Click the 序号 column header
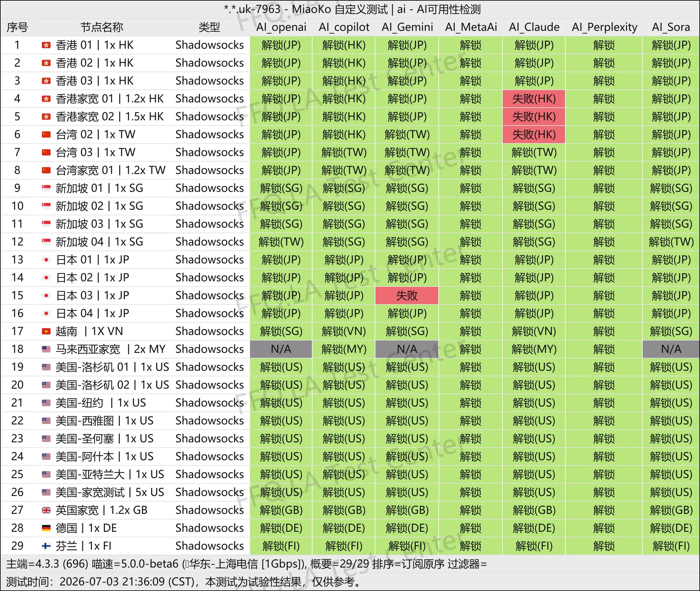Viewport: 700px width, 591px height. tap(17, 27)
